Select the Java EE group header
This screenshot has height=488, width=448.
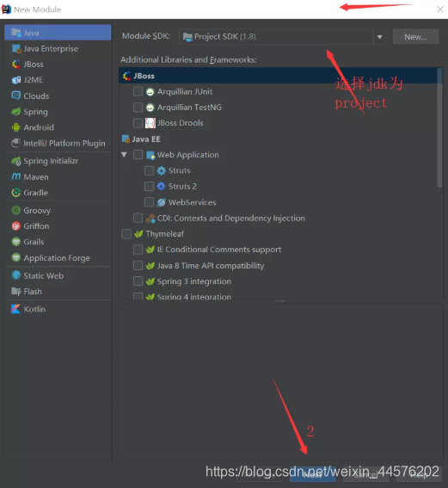point(142,139)
